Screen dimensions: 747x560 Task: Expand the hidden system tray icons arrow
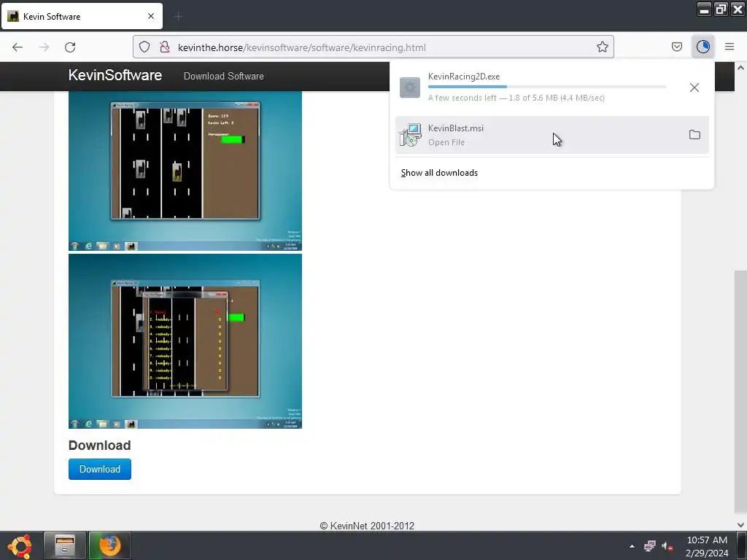[x=632, y=546]
